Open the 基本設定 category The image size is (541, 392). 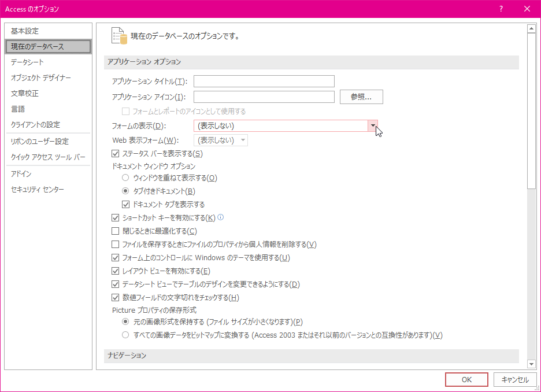[x=49, y=31]
